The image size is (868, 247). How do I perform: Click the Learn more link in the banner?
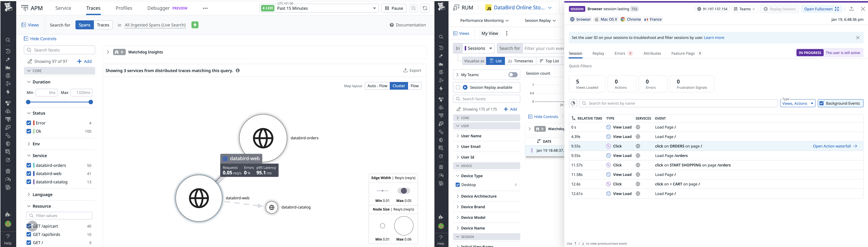tap(714, 37)
